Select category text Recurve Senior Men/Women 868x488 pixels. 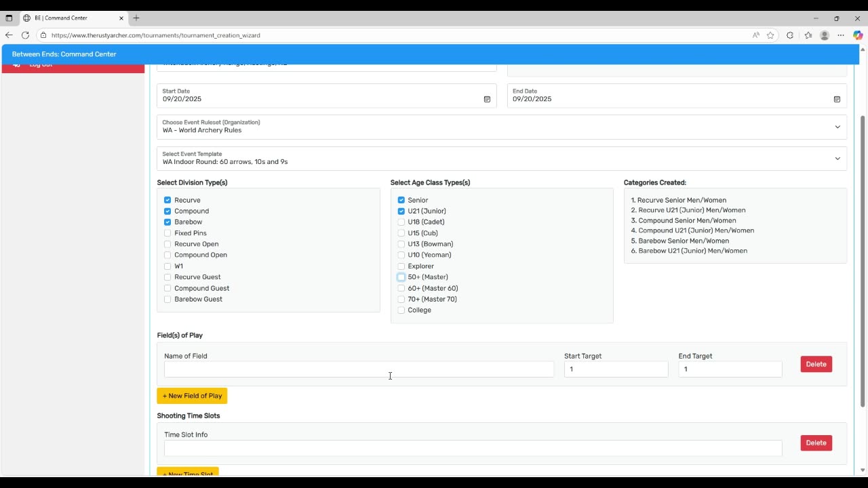pos(682,200)
